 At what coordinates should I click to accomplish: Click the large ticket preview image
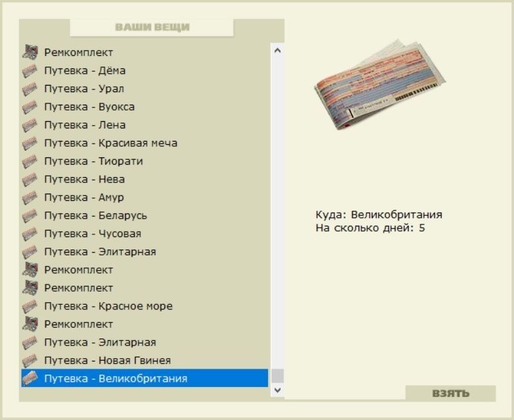coord(380,84)
